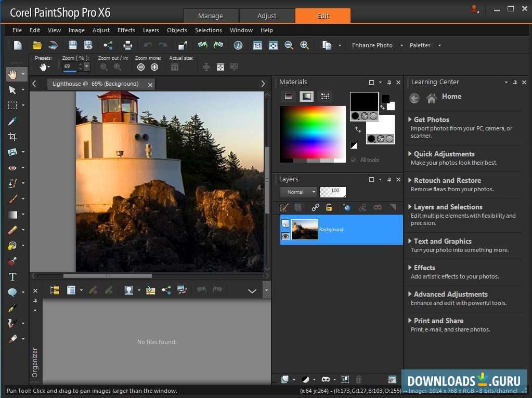Click the Print icon on the toolbar
532x398 pixels.
click(x=127, y=45)
